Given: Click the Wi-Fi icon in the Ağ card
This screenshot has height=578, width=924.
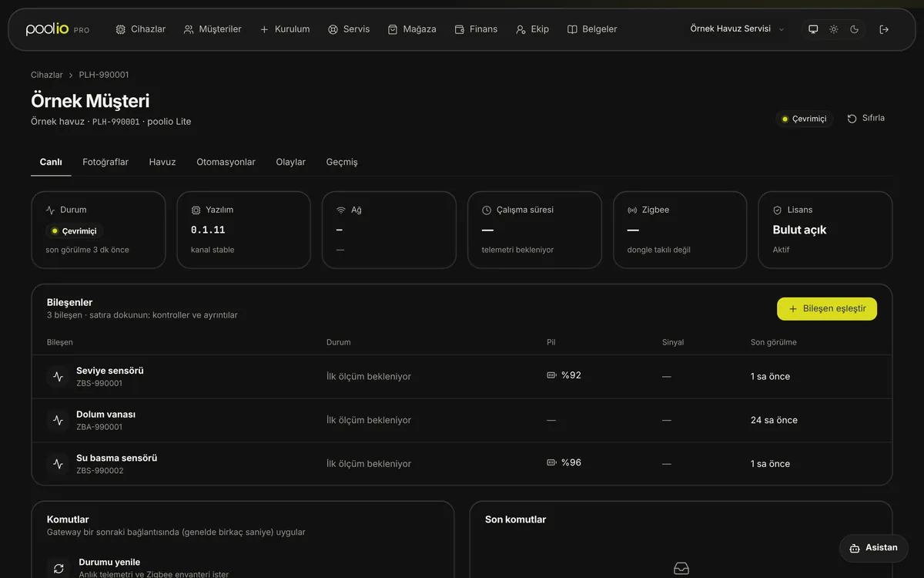Looking at the screenshot, I should coord(341,210).
